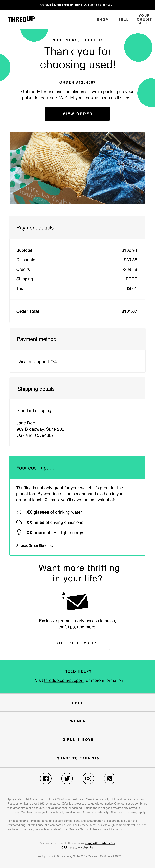Viewport: 155px width, 868px height.
Task: Click the sweater and jeans product photo
Action: (77, 168)
